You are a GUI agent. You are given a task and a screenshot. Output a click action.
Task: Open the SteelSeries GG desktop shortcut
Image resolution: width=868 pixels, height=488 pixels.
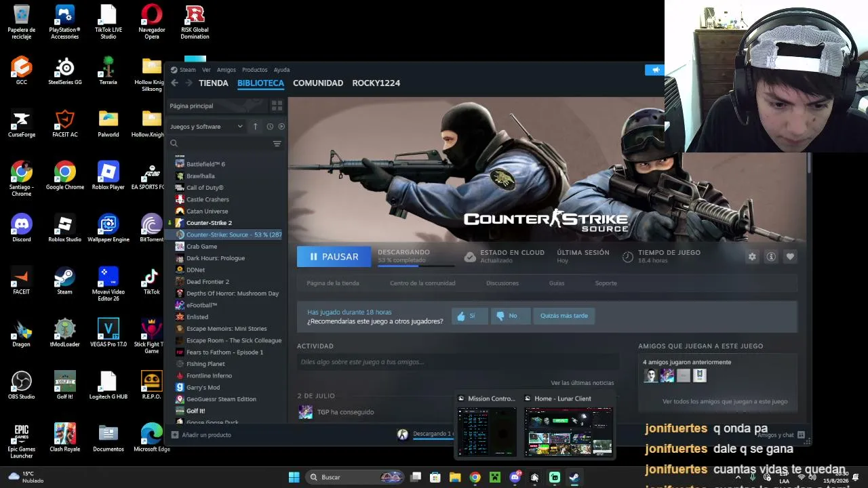point(64,70)
